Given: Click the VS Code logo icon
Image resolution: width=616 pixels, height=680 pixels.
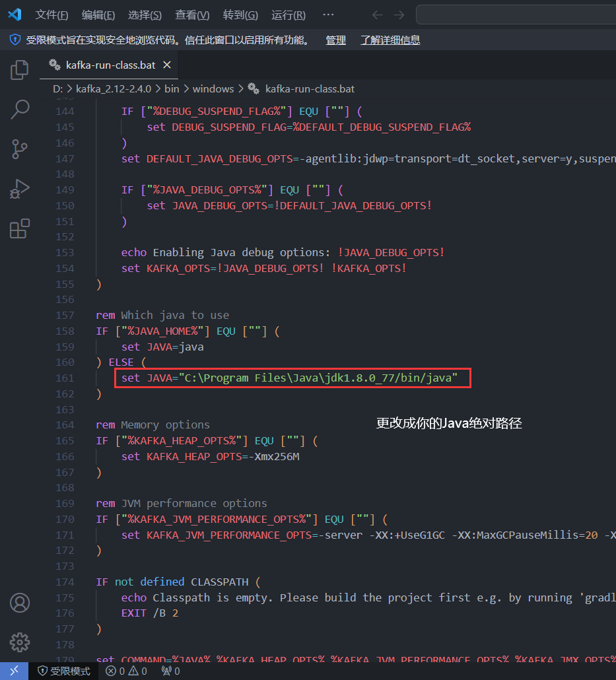Looking at the screenshot, I should 15,15.
